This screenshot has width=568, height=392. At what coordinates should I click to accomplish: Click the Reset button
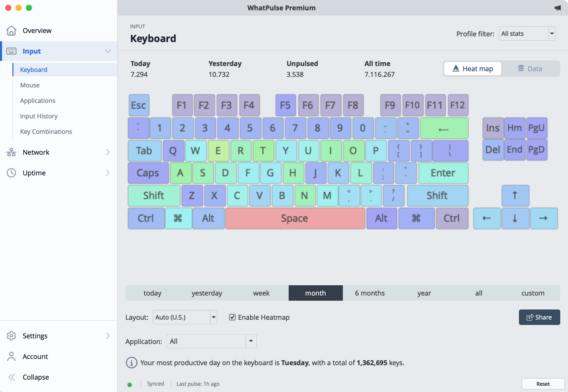[x=543, y=384]
